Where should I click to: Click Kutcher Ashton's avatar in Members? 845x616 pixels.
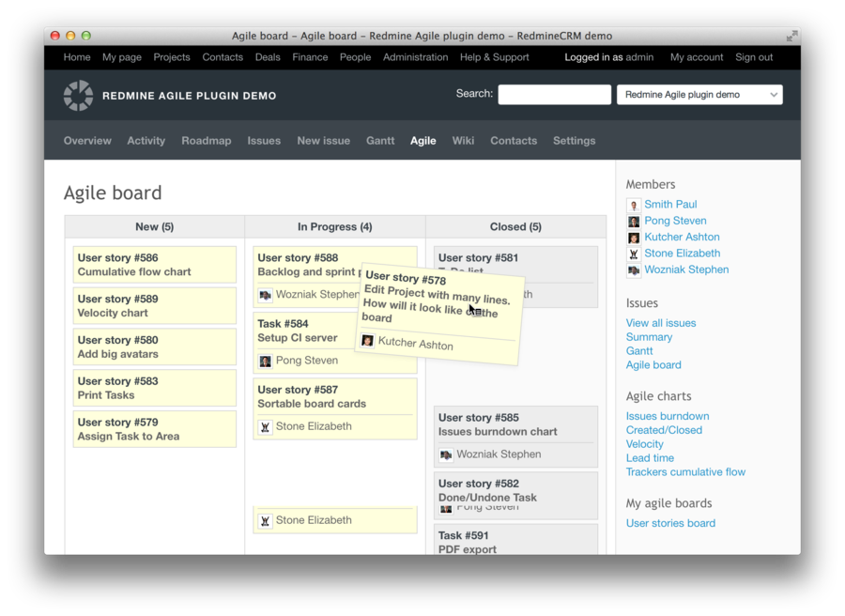pos(633,238)
